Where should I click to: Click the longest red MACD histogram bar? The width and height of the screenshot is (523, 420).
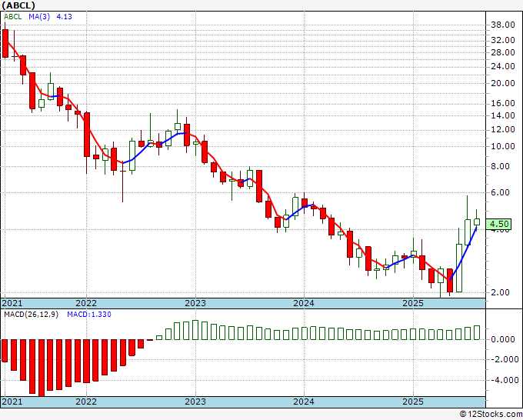(x=42, y=368)
